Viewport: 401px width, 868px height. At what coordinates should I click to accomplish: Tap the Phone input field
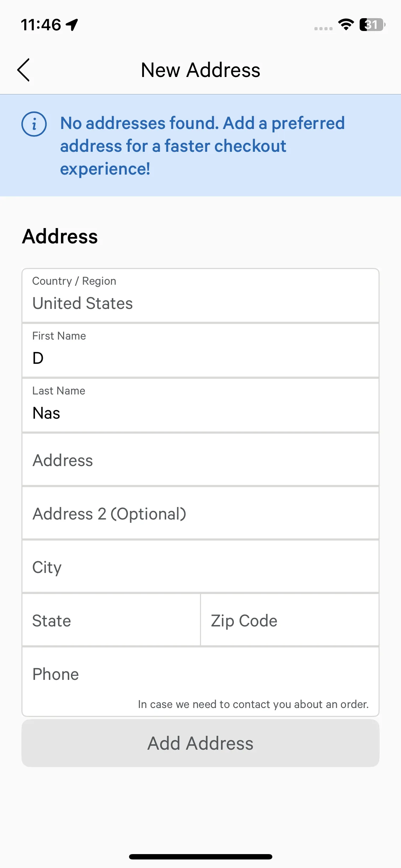200,674
